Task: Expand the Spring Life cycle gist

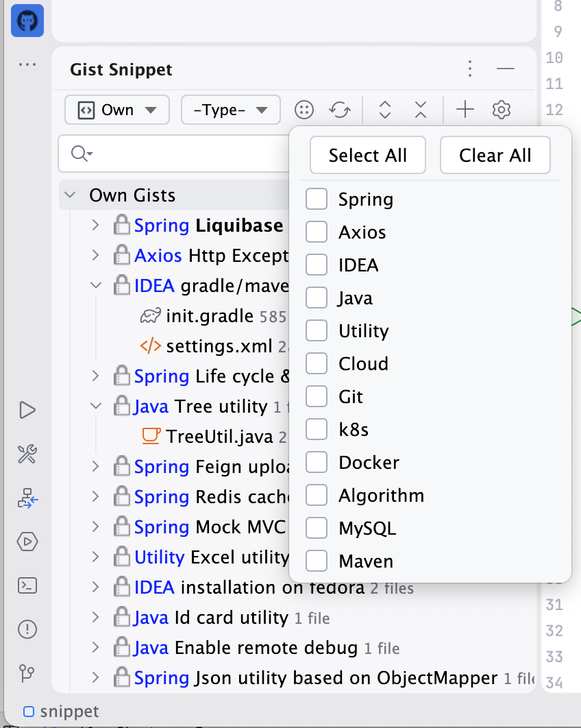Action: (x=95, y=376)
